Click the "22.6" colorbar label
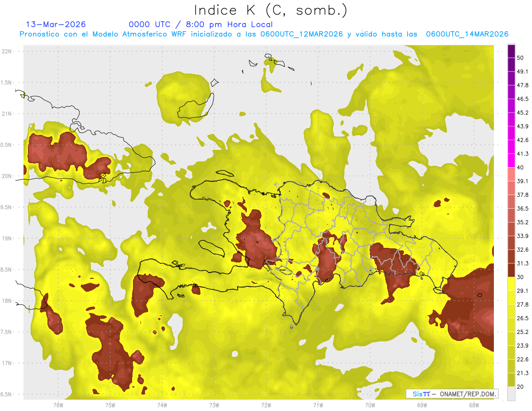Image resolution: width=532 pixels, height=411 pixels. coord(523,360)
